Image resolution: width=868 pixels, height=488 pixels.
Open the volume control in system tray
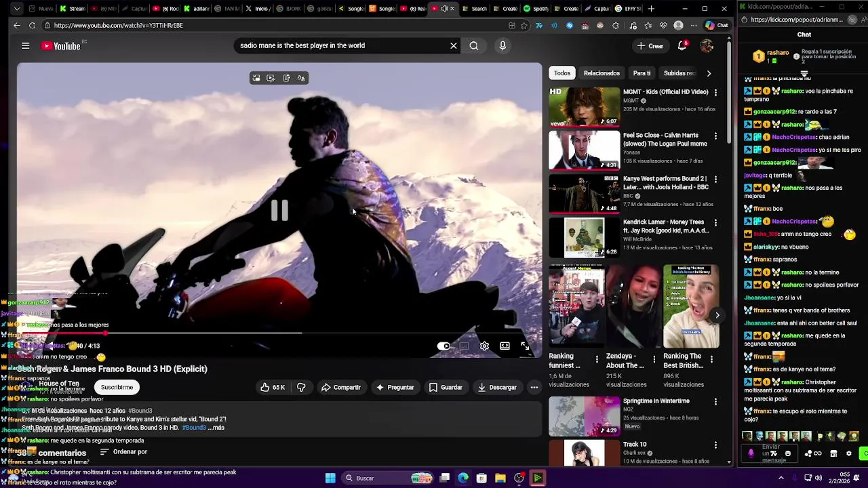(820, 478)
